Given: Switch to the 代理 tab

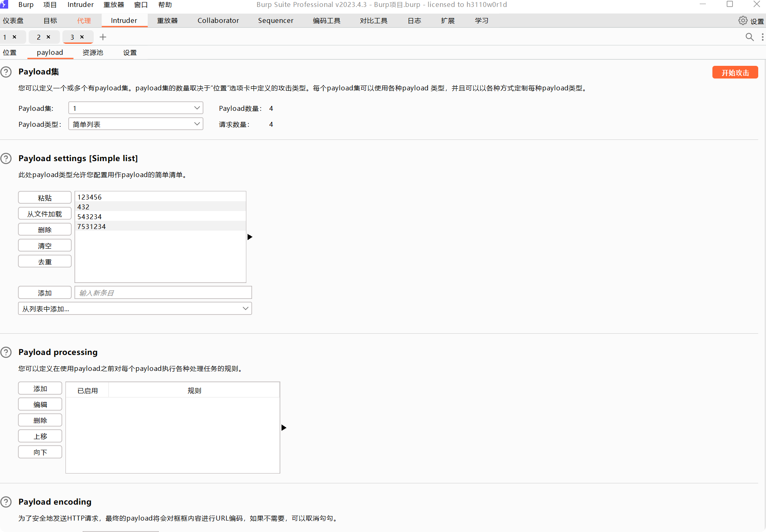Looking at the screenshot, I should point(84,20).
